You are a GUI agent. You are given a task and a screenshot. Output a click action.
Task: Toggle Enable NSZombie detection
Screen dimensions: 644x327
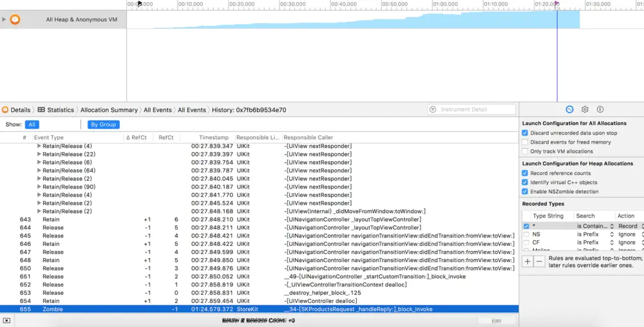click(x=525, y=191)
